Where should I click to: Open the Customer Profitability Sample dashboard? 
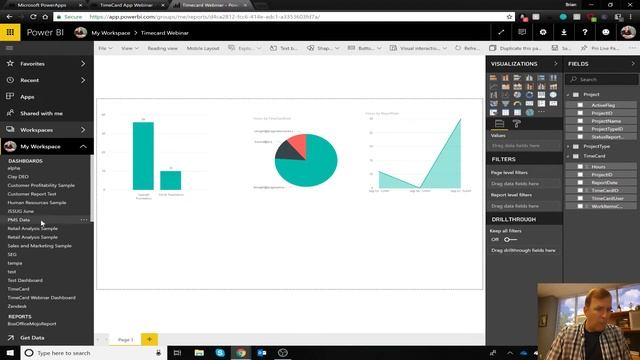(41, 185)
